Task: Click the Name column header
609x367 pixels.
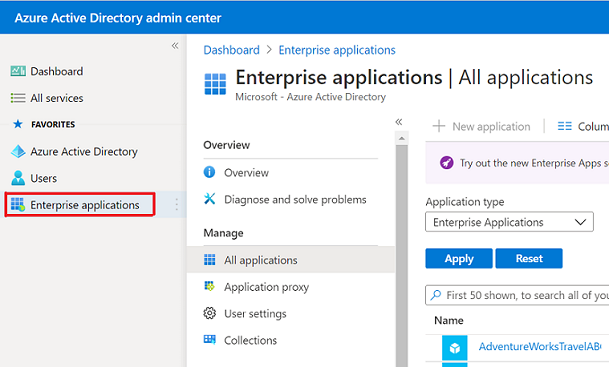Action: point(449,320)
